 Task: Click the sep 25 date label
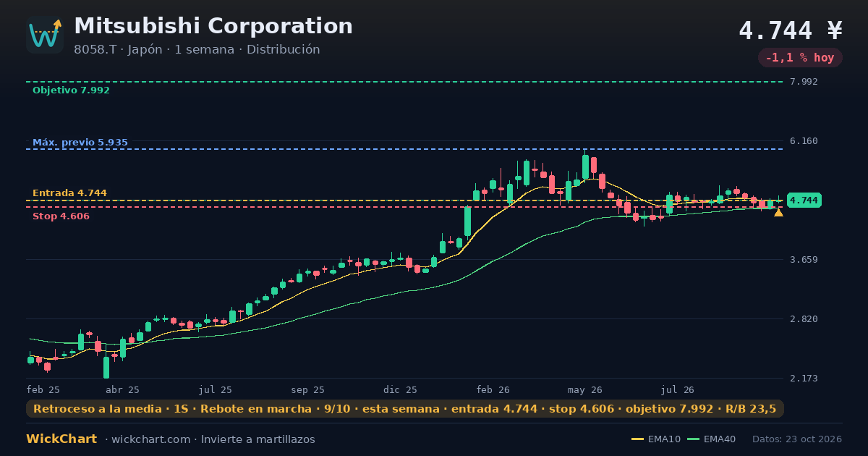[x=308, y=390]
